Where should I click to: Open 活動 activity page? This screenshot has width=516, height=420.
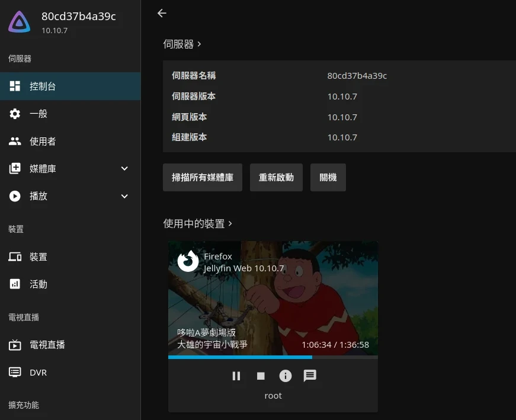click(x=38, y=284)
